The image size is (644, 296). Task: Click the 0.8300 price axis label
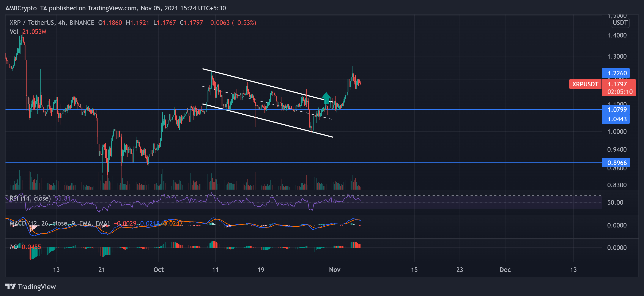[617, 185]
